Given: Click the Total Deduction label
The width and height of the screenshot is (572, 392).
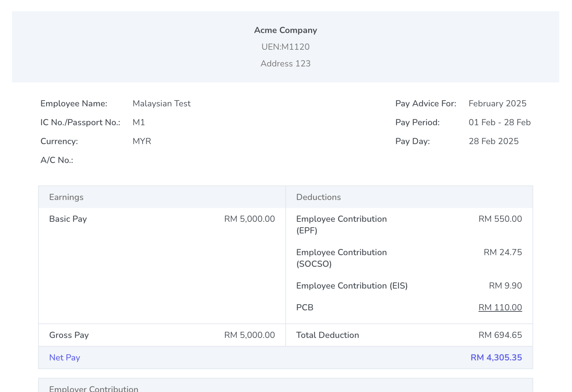Looking at the screenshot, I should pos(328,335).
